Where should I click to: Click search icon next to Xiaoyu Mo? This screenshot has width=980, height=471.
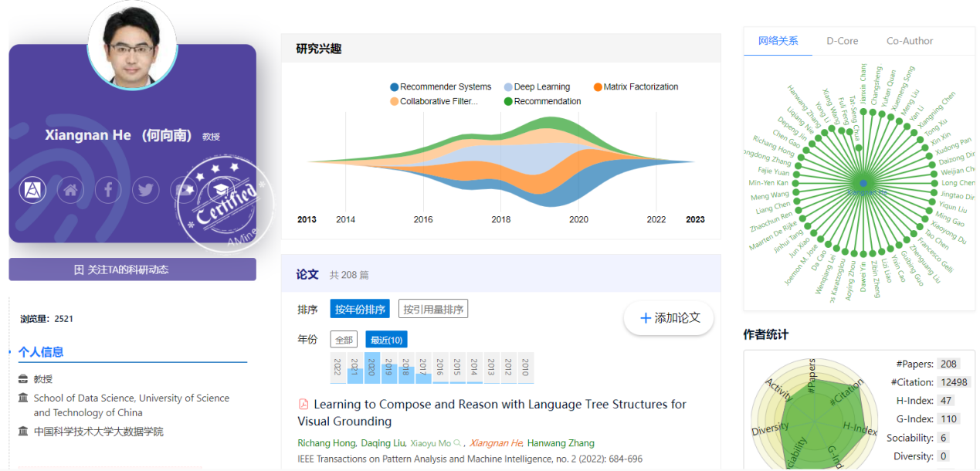pyautogui.click(x=457, y=443)
